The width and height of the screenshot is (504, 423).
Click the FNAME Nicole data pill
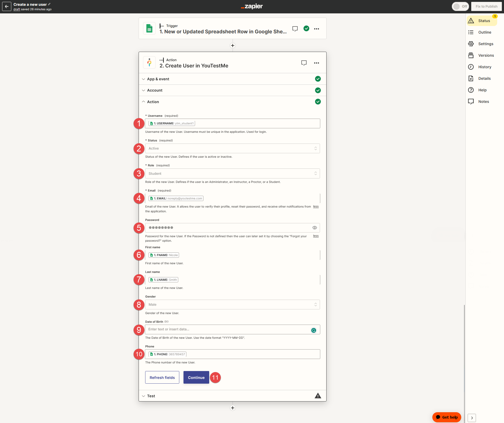164,255
